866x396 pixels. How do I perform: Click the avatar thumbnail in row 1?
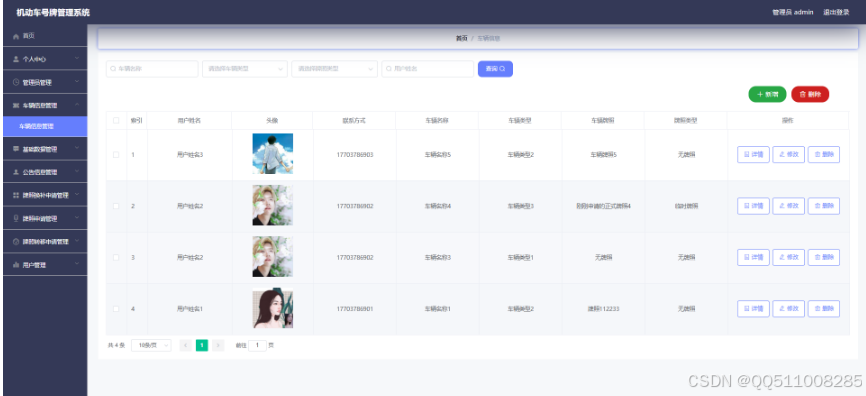273,154
